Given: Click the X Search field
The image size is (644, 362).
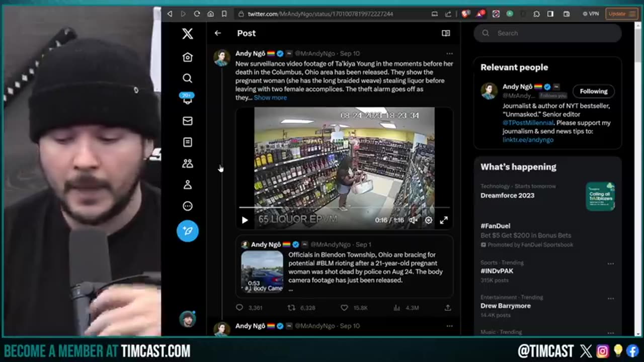Looking at the screenshot, I should click(x=547, y=33).
